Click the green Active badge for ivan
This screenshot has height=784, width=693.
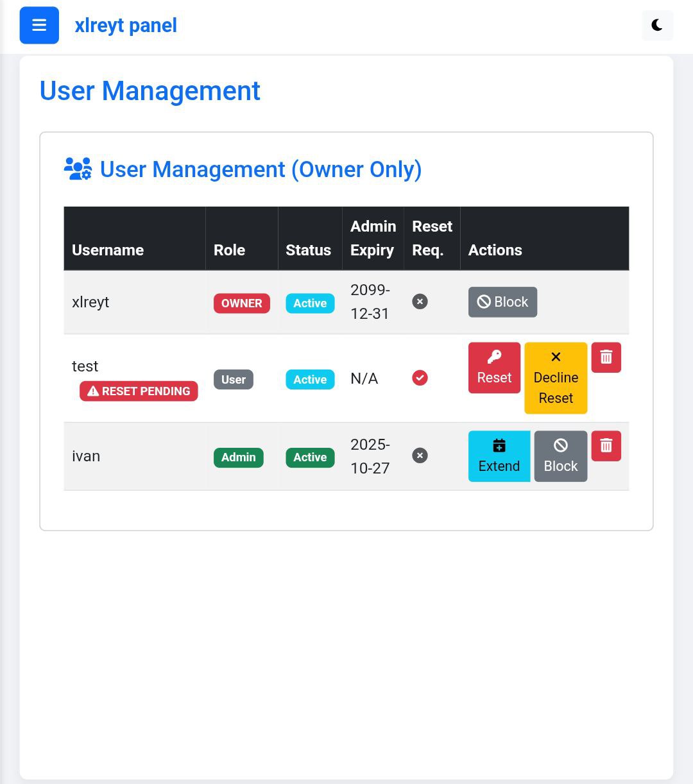coord(310,457)
